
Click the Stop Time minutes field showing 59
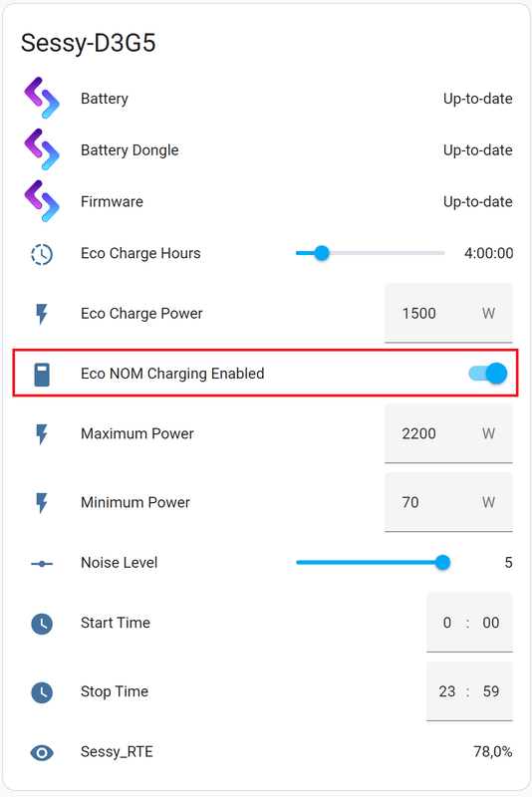click(491, 691)
